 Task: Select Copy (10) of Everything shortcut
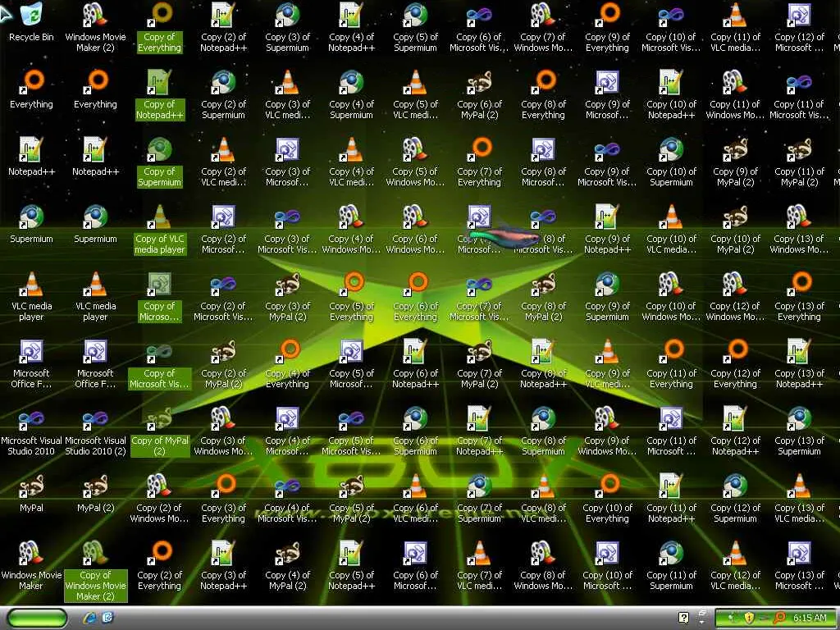coord(608,499)
